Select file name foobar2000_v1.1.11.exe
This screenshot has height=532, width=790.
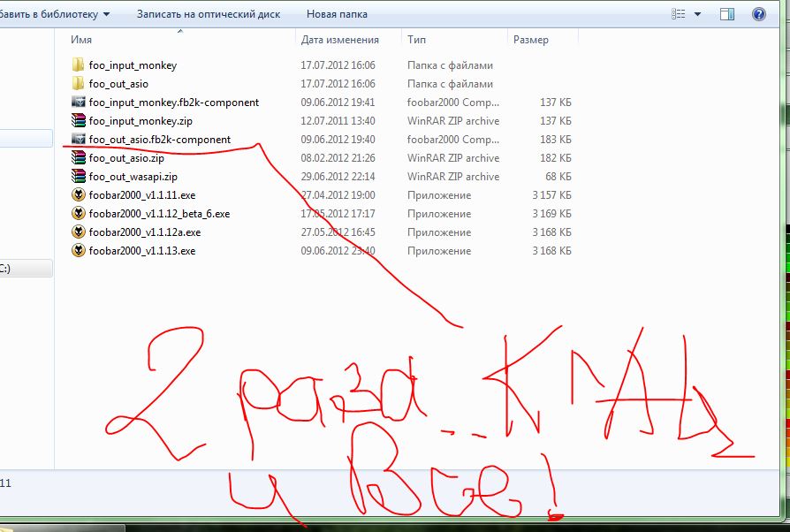(142, 195)
